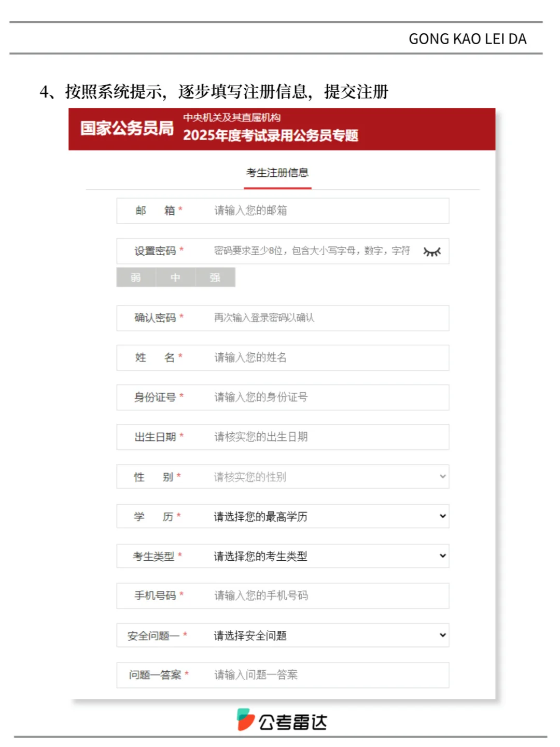The image size is (560, 747).
Task: Open the 安全问题一 security question dropdown
Action: [283, 635]
